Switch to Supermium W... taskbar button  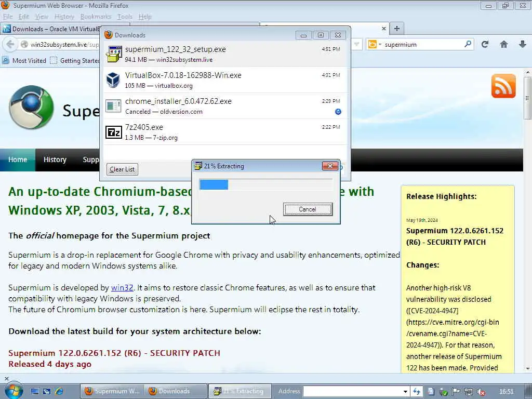[112, 391]
